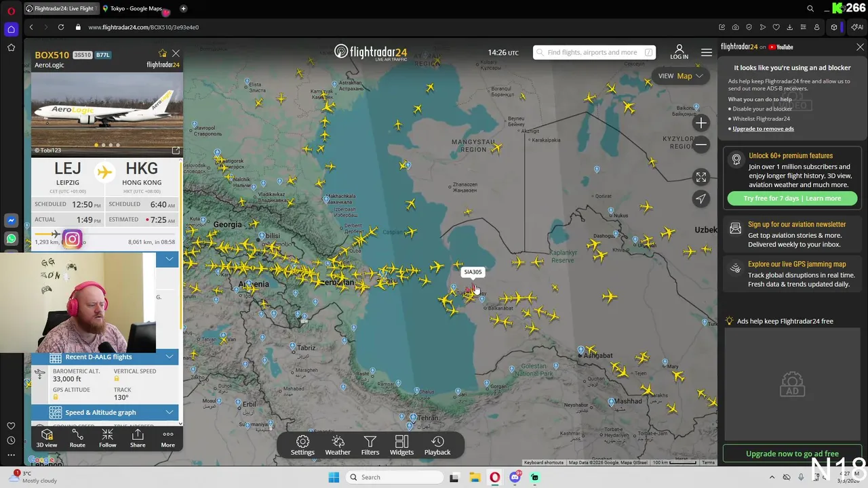
Task: Click the Flightradar24 logo
Action: [x=370, y=52]
